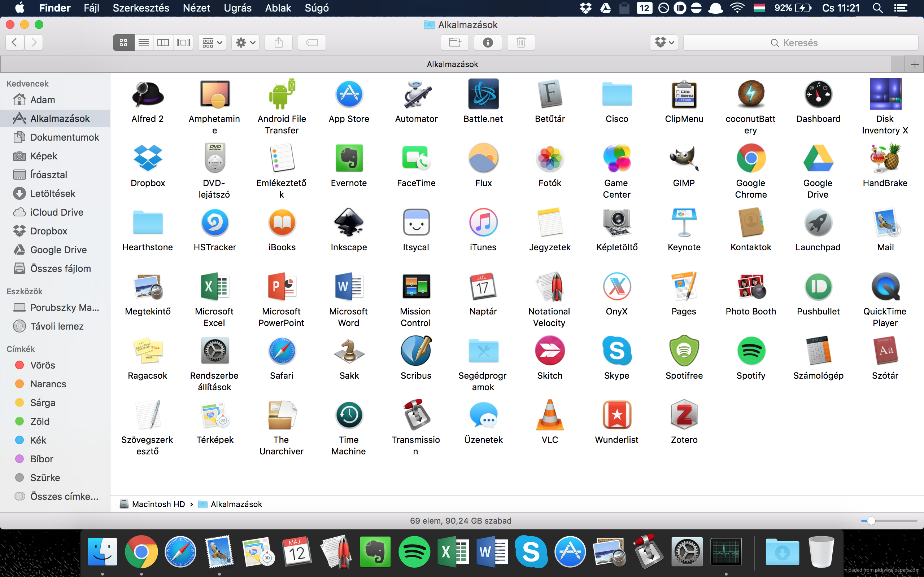
Task: Click the Get Info toolbar button
Action: click(x=488, y=42)
